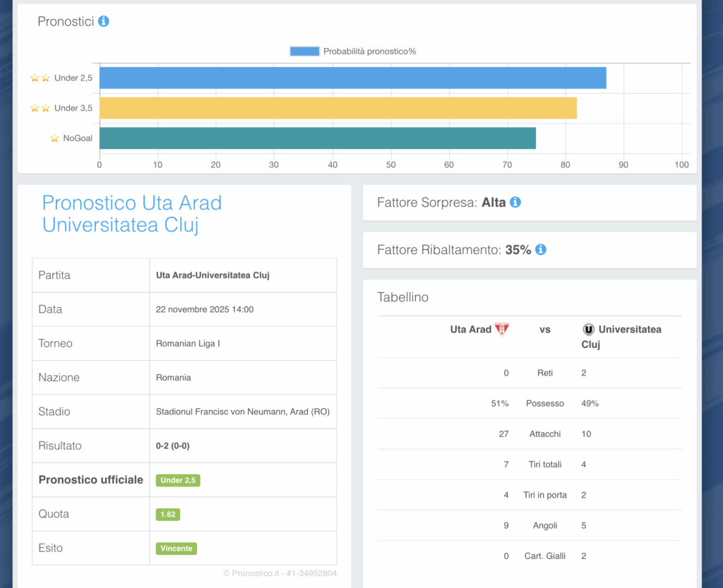Open the Pronostico Uta Arad Universitatea Cluj heading

pos(132,214)
